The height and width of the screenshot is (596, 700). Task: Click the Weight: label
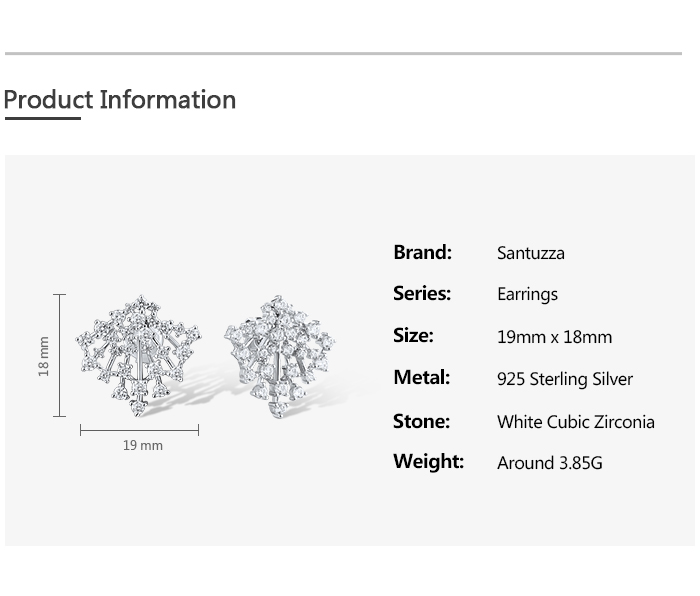coord(428,461)
